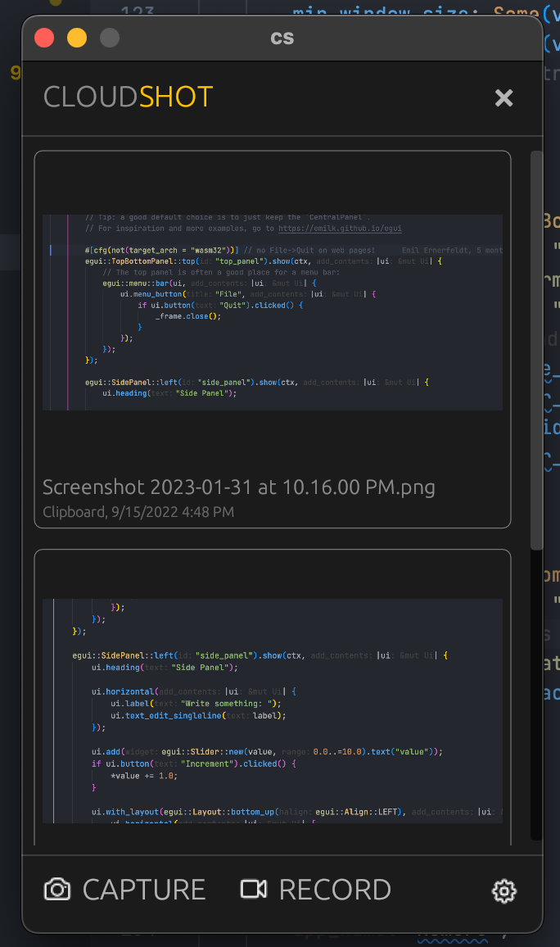This screenshot has width=560, height=947.
Task: Click the red close window button
Action: coord(45,38)
